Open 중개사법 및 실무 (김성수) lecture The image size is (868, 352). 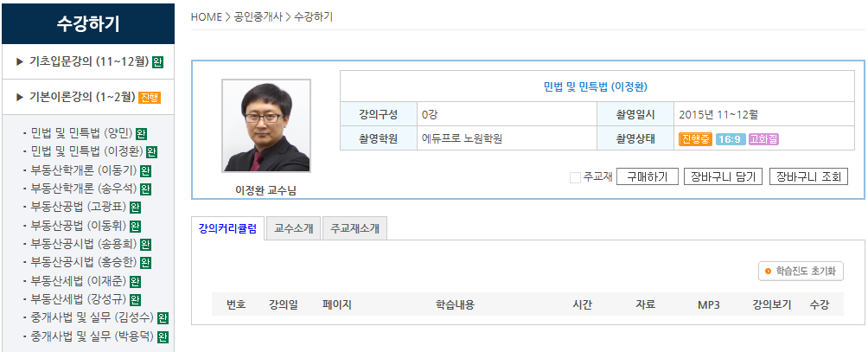pyautogui.click(x=93, y=317)
